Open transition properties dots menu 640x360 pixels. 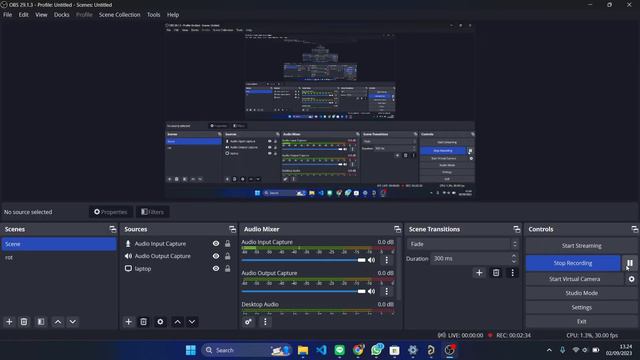[x=513, y=273]
